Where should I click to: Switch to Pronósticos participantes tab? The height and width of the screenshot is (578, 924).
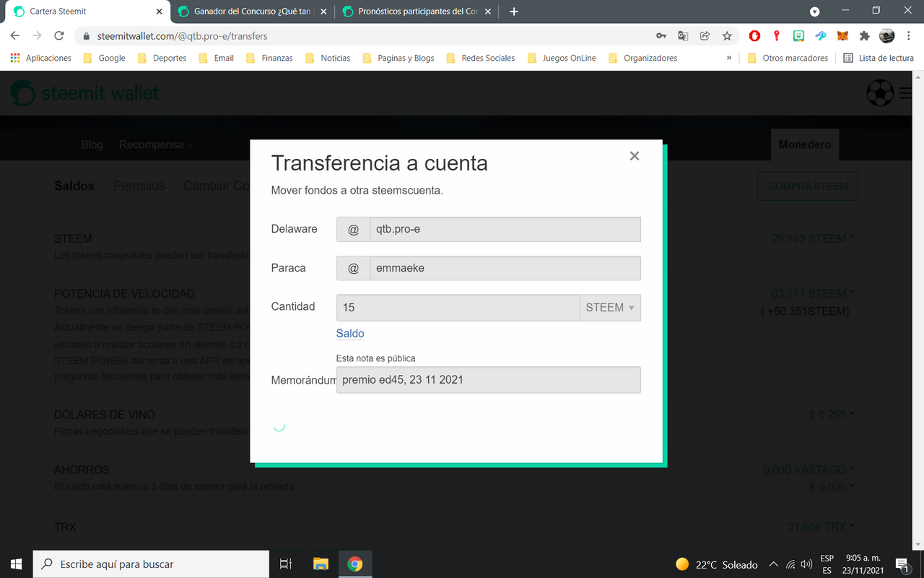(x=419, y=12)
